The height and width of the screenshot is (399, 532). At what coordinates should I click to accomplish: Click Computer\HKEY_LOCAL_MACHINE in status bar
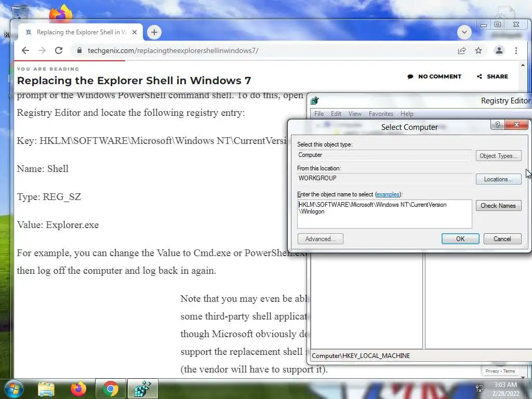click(x=361, y=356)
